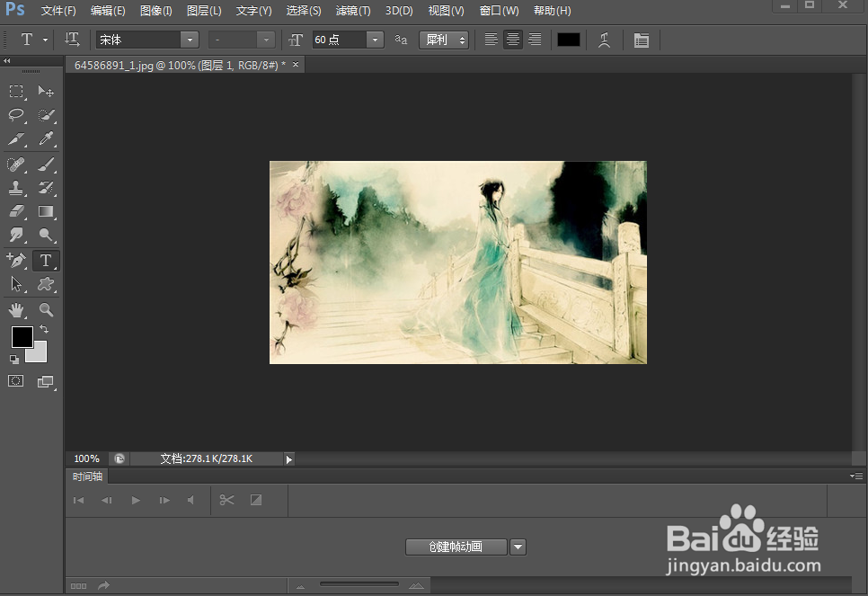Toggle Quick Mask mode
The width and height of the screenshot is (868, 596).
point(15,381)
